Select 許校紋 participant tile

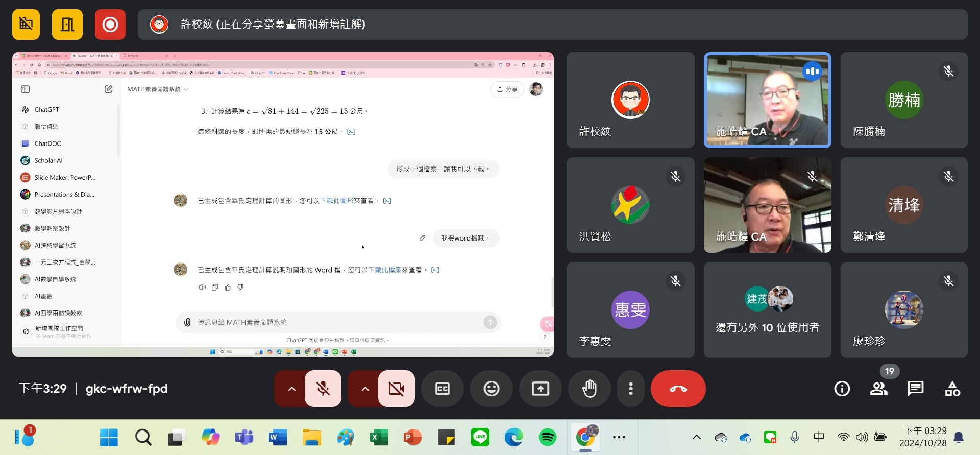pos(630,100)
